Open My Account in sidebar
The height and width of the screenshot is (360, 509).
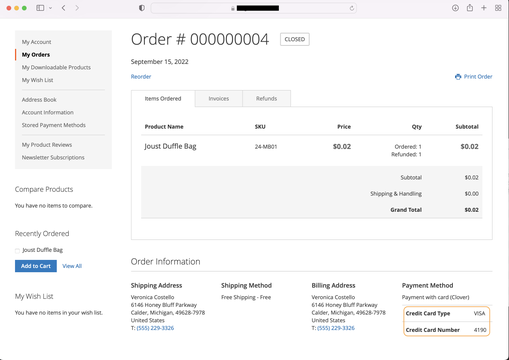(37, 42)
